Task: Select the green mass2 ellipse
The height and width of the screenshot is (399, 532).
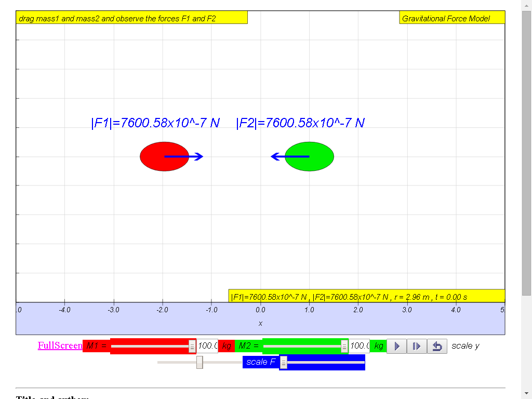Action: (x=310, y=156)
